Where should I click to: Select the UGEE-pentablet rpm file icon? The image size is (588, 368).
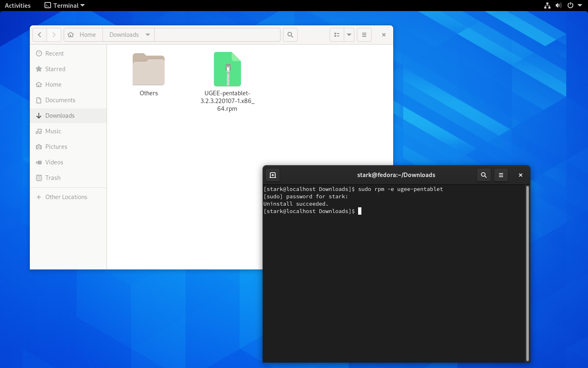(227, 69)
